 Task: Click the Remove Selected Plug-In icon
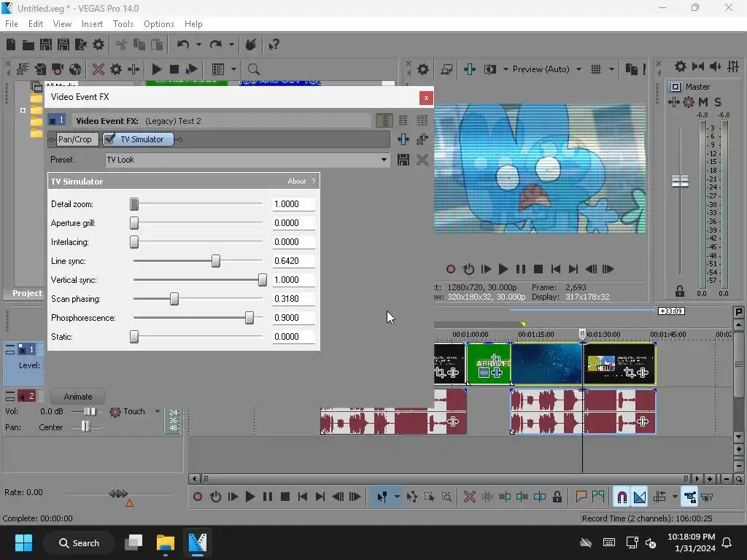(x=422, y=139)
